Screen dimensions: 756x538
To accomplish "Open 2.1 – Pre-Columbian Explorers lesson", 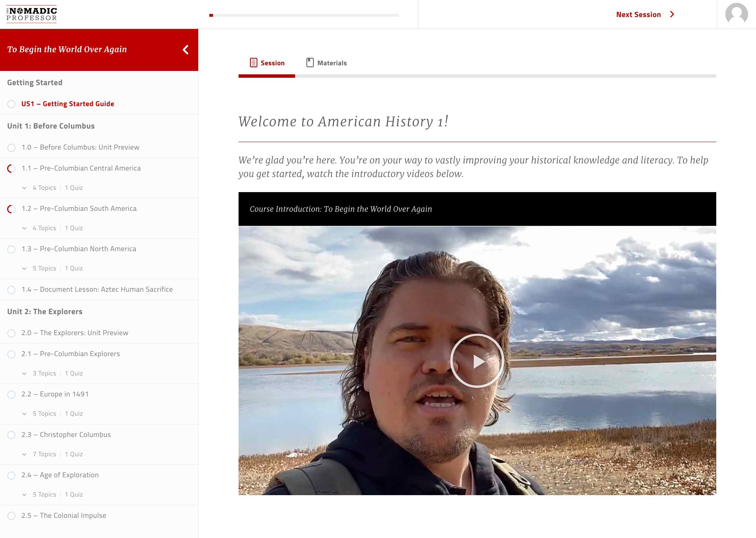I will coord(71,354).
